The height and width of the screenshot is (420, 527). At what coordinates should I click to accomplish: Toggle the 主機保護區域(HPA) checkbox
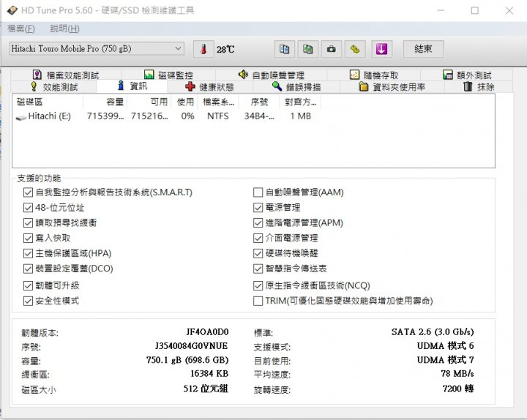tap(28, 253)
